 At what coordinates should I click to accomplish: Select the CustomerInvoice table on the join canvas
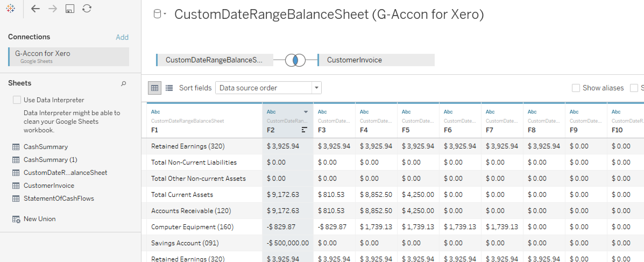click(376, 60)
